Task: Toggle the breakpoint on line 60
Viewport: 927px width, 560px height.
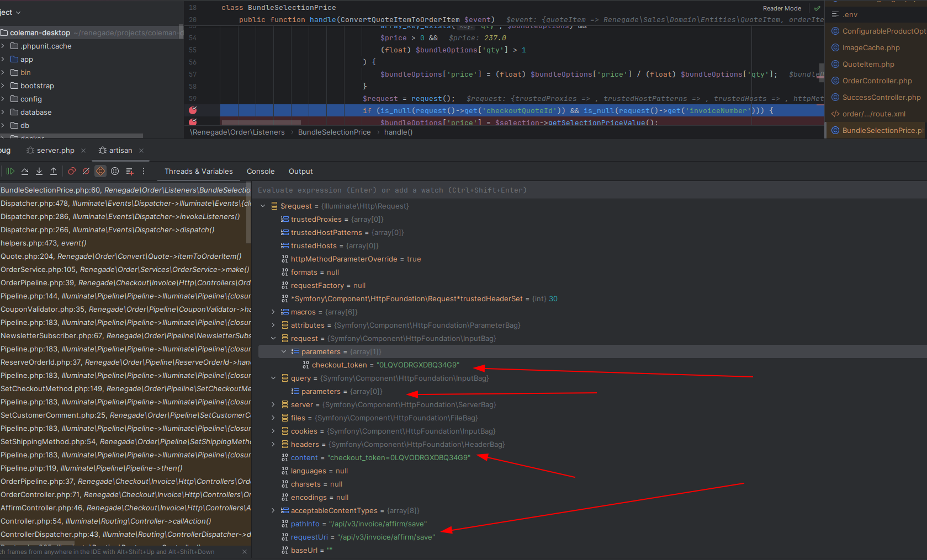Action: click(x=193, y=110)
